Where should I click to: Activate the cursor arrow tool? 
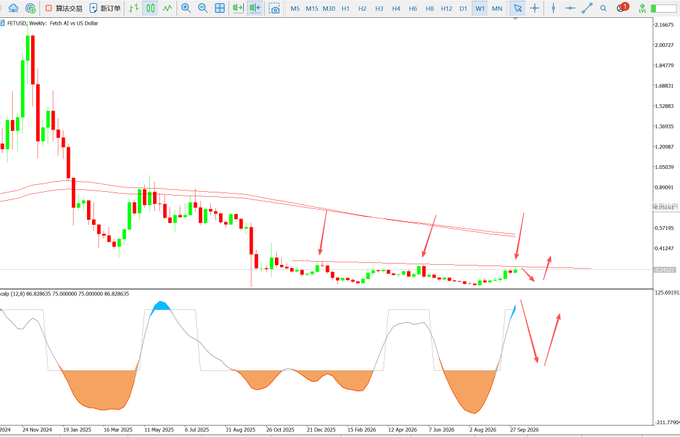coord(517,8)
